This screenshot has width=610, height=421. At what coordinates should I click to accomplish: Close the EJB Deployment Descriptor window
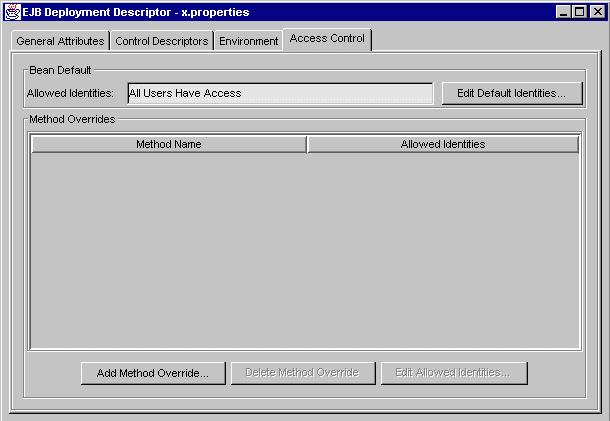(598, 12)
